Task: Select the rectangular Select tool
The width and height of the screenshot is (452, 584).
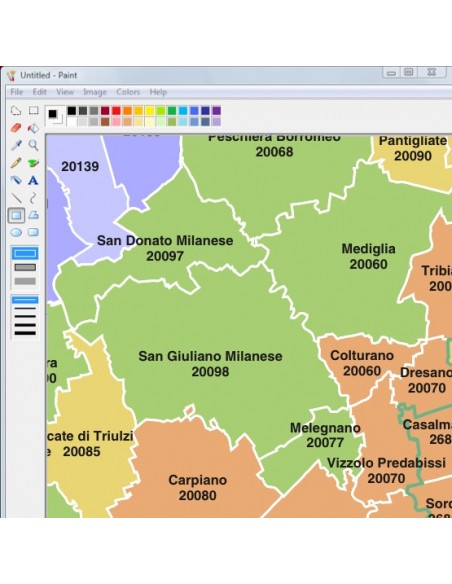Action: 34,111
